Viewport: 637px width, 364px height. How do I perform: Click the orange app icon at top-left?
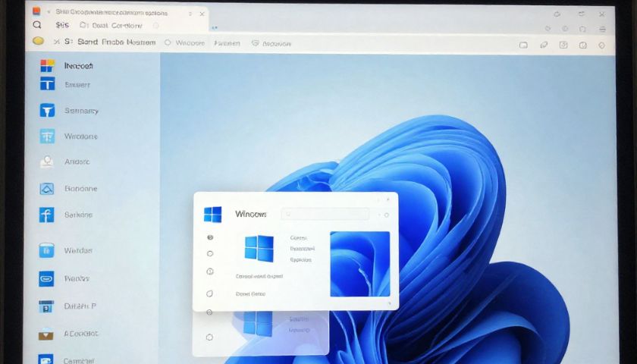tap(36, 12)
